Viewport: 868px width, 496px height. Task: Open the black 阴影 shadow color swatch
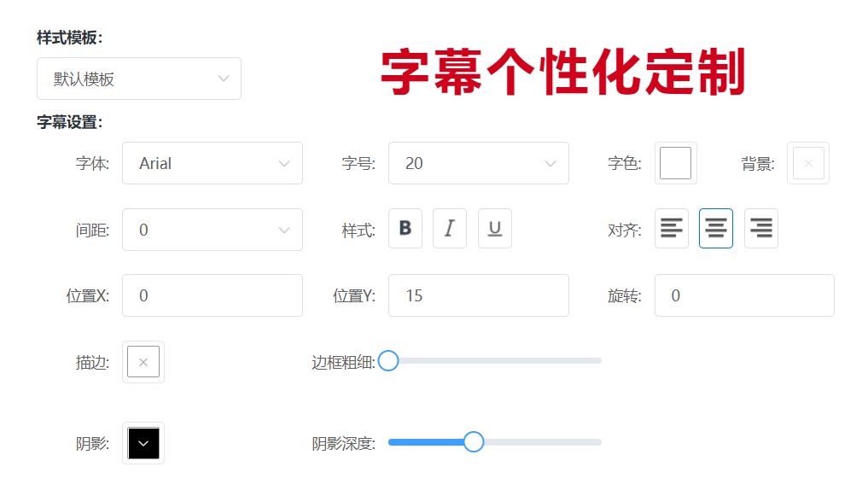click(143, 442)
